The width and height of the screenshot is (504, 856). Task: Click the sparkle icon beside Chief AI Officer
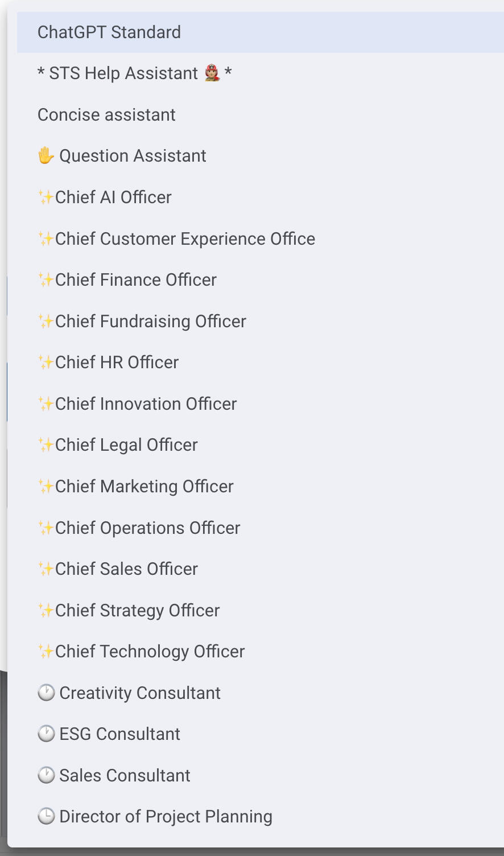click(46, 197)
